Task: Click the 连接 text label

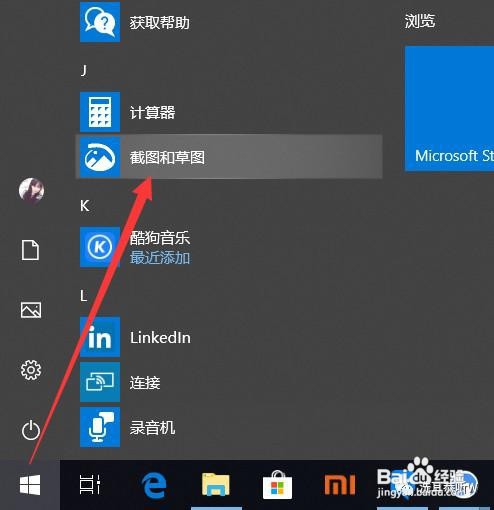Action: point(145,383)
